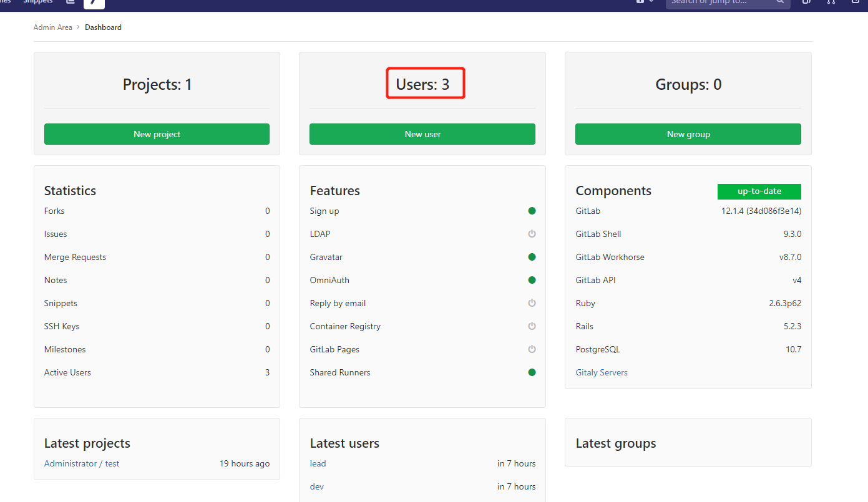
Task: Click the GitLab Pages feature label
Action: [334, 349]
